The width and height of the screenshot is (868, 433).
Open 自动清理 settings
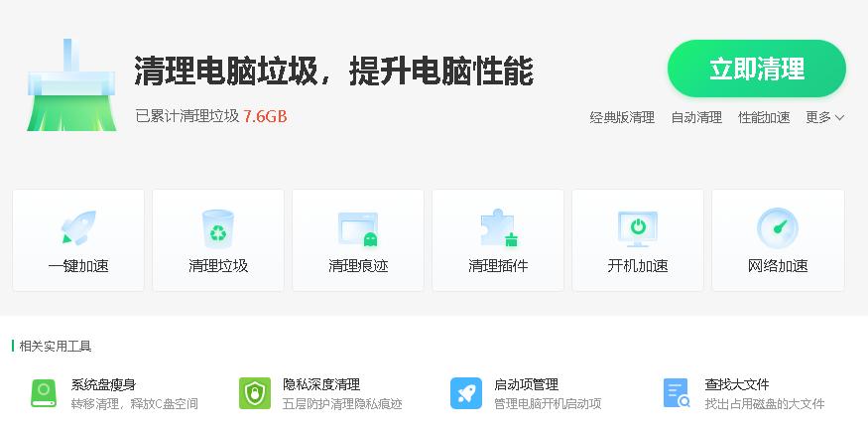(x=696, y=117)
